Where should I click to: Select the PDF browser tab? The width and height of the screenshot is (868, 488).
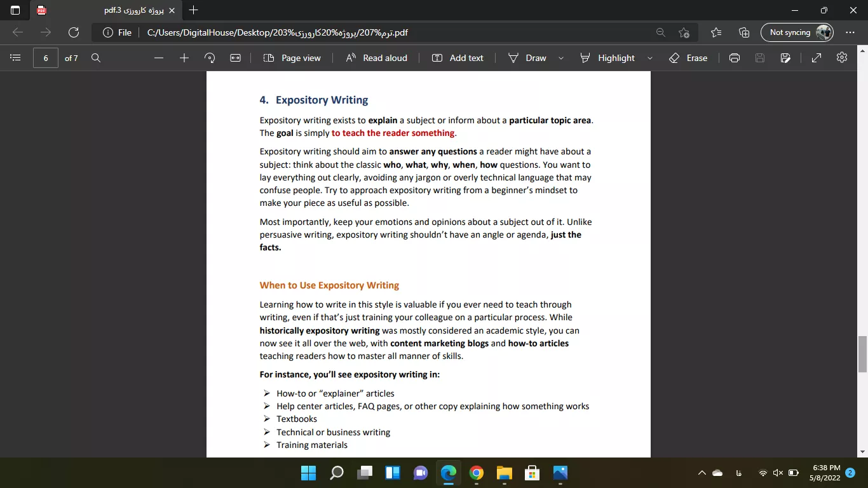[x=105, y=10]
